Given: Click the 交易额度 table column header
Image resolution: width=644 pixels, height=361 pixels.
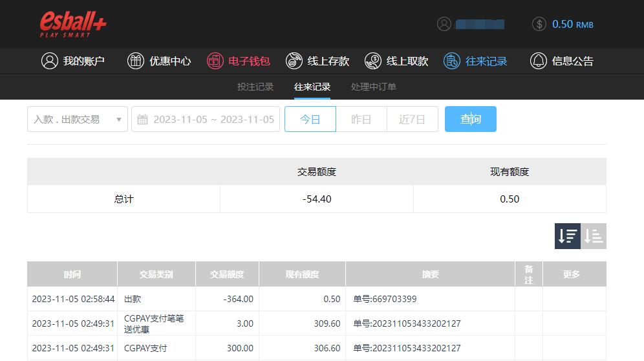Looking at the screenshot, I should click(x=227, y=274).
